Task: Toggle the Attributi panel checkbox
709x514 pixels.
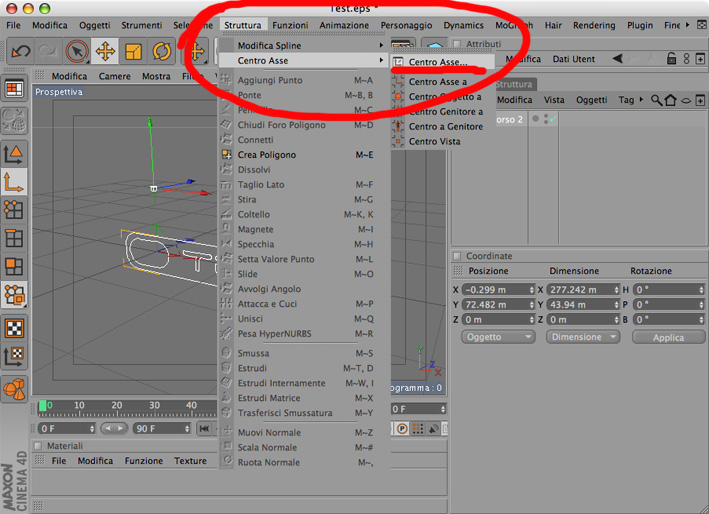Action: [457, 44]
